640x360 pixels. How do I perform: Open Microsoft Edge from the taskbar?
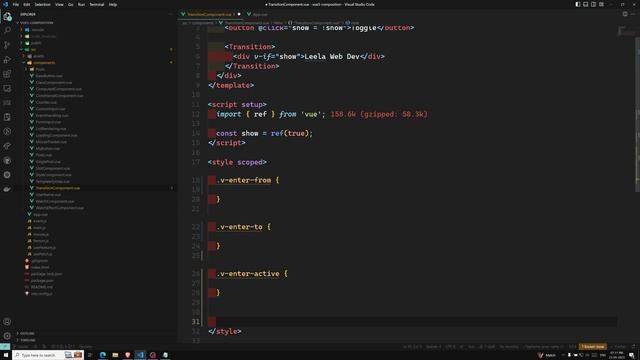tap(102, 355)
